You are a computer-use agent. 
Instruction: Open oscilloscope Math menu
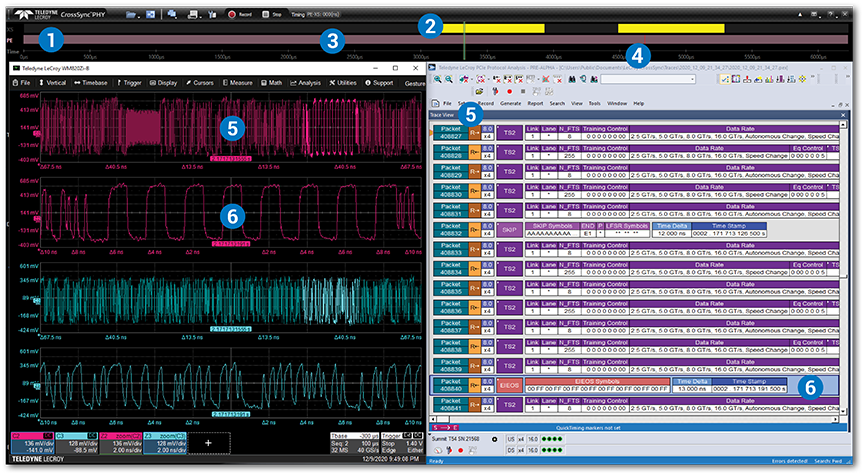pos(272,83)
